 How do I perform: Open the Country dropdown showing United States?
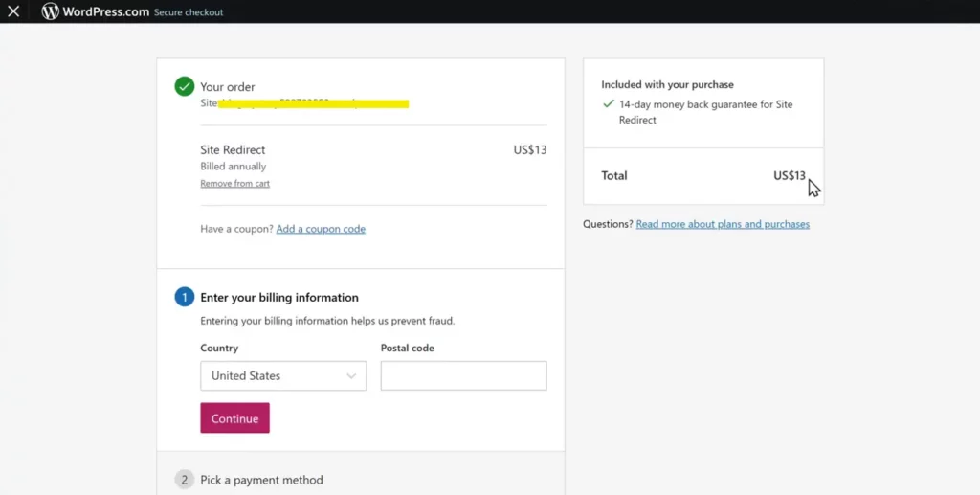pos(283,375)
